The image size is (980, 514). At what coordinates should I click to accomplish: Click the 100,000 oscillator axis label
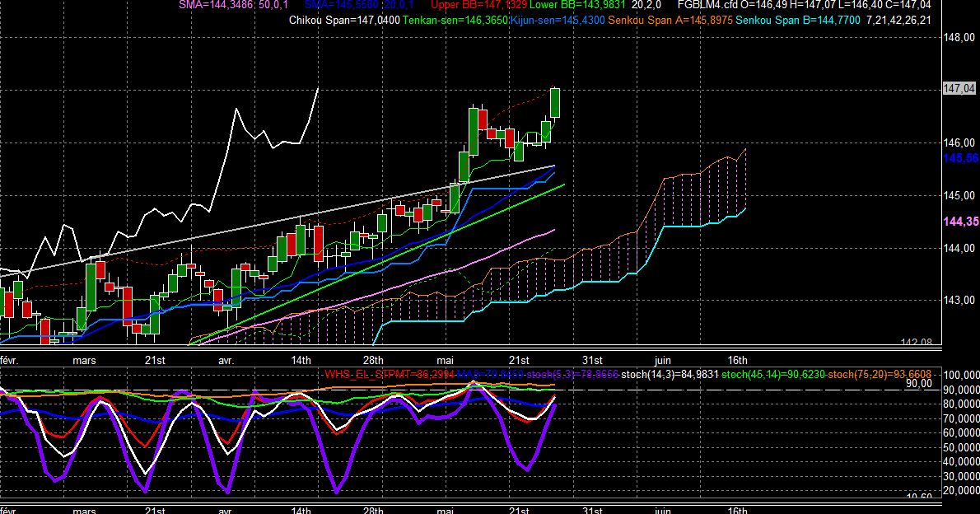961,375
